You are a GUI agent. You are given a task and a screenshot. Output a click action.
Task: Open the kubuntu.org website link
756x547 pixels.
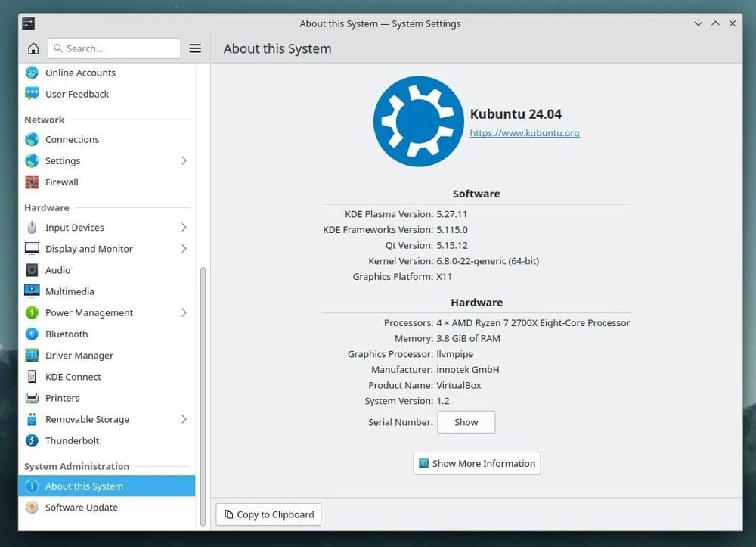523,133
